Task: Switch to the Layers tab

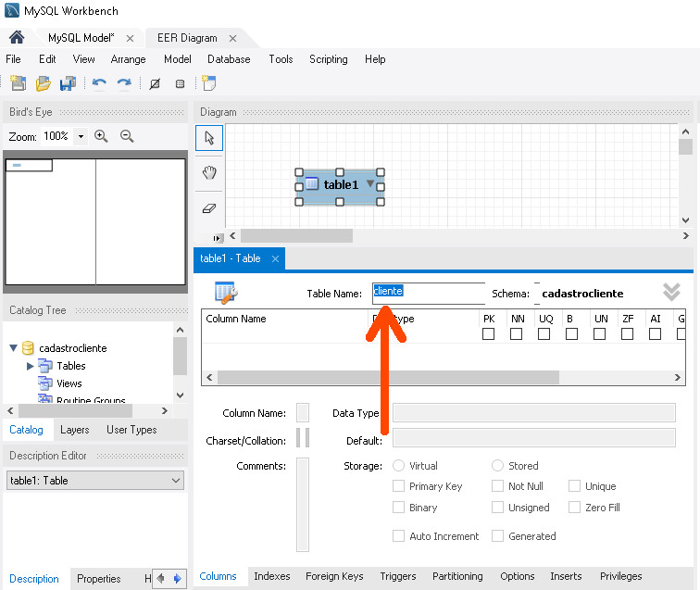Action: [75, 430]
